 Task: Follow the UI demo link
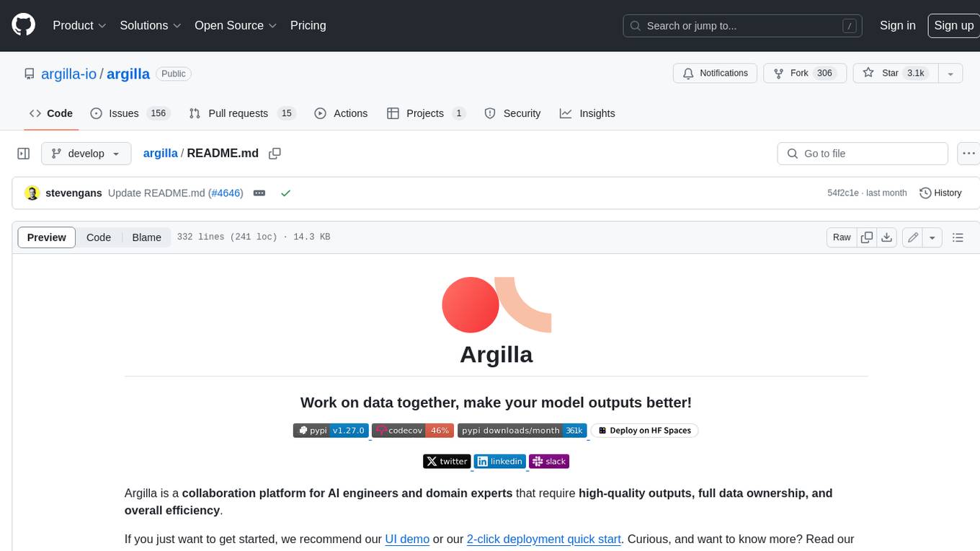click(x=407, y=539)
